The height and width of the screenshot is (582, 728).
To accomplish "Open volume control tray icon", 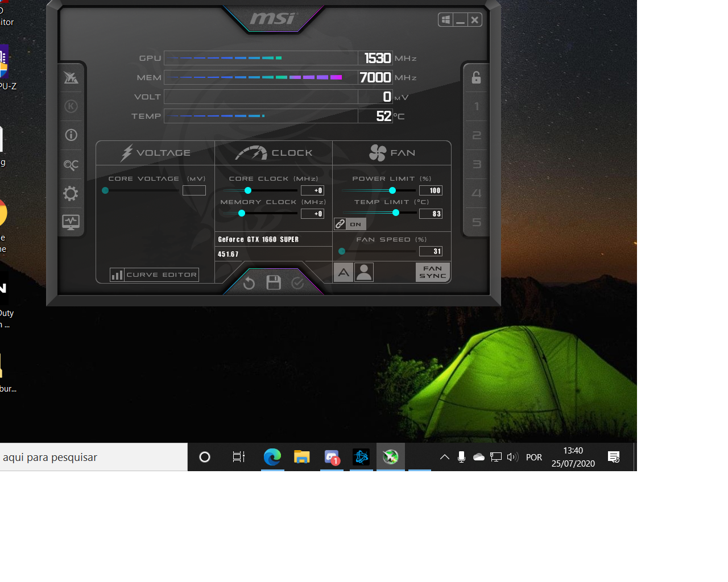I will coord(512,457).
